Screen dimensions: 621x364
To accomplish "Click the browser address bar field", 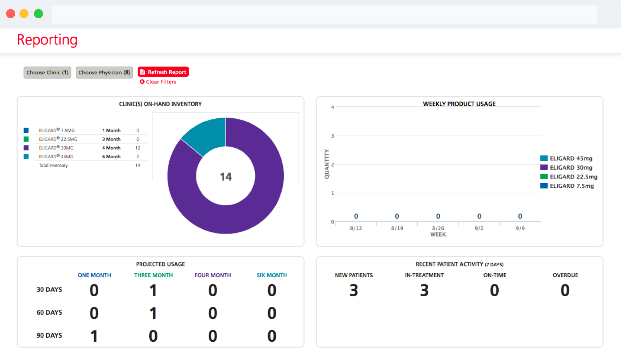I will click(x=324, y=14).
